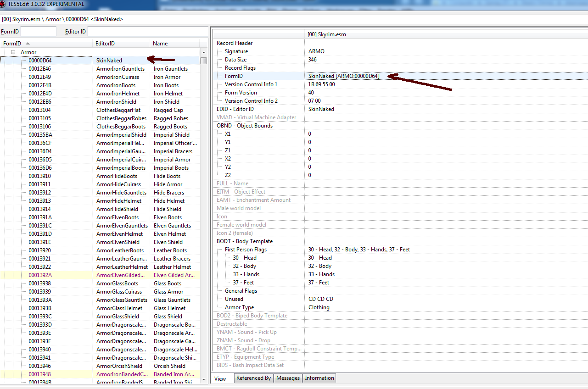The image size is (588, 389).
Task: Select the Elven Gauntlets record row
Action: [x=100, y=225]
